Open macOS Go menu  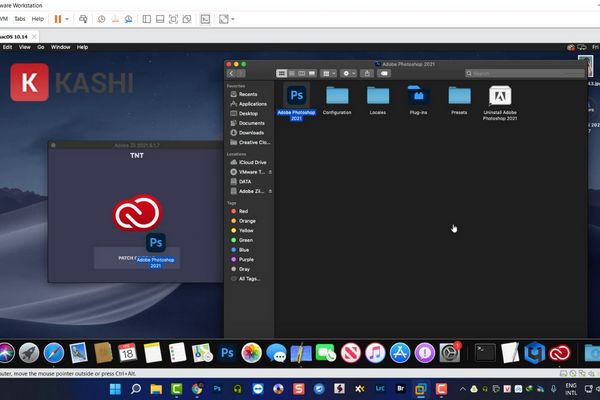[x=41, y=47]
